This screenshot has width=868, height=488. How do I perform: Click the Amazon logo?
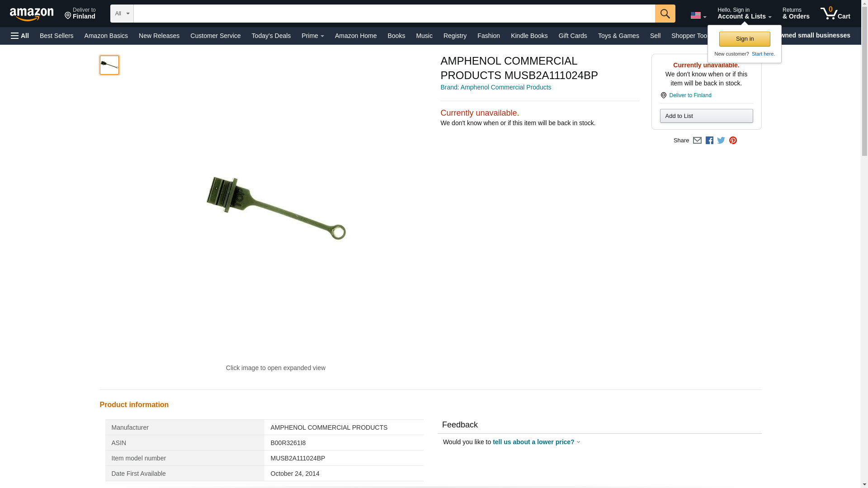click(32, 14)
